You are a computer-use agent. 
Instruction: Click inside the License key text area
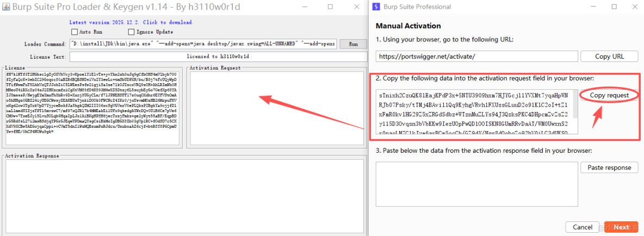(92, 108)
